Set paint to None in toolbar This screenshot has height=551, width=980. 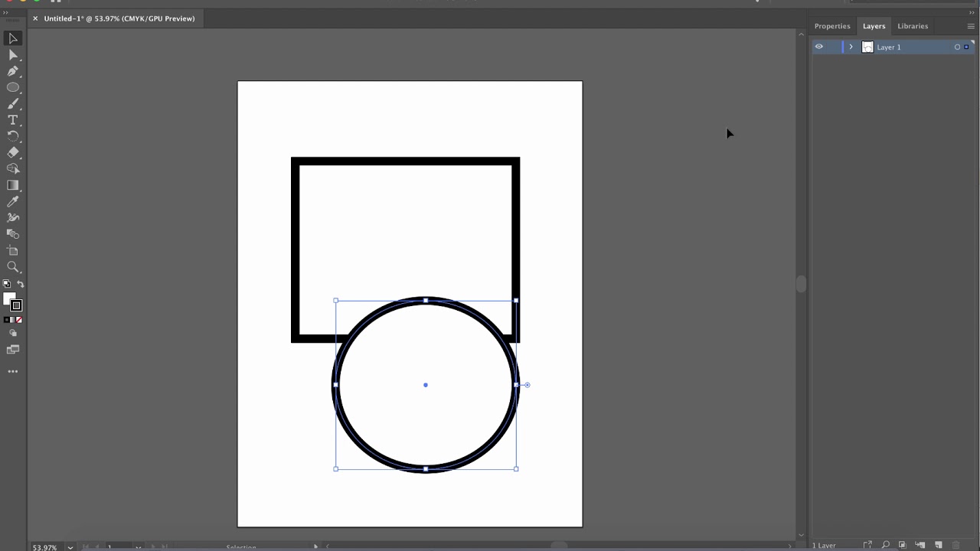coord(19,320)
